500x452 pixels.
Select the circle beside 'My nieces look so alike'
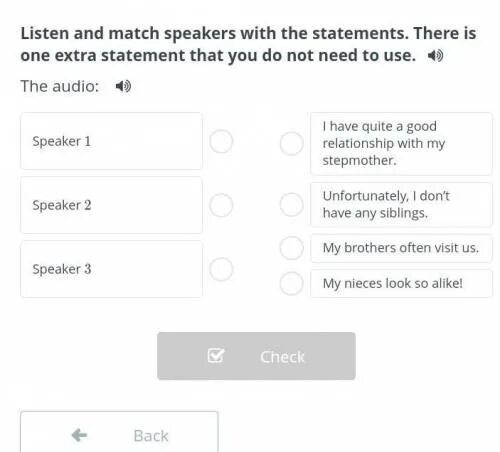[x=291, y=284]
